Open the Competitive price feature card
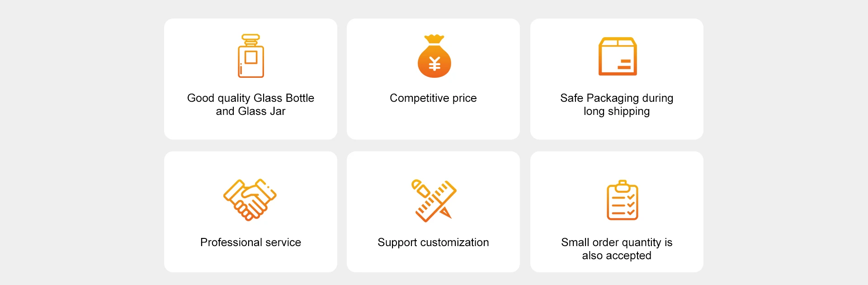This screenshot has width=868, height=285. click(433, 79)
